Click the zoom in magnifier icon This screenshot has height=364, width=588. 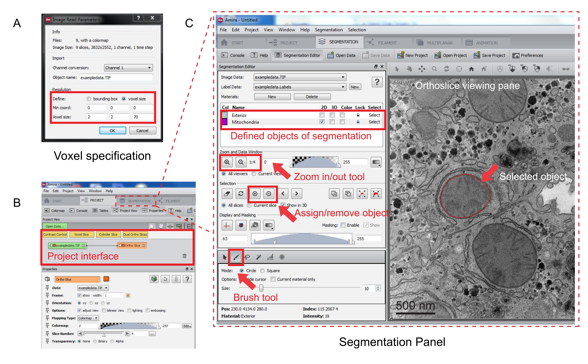pos(227,162)
